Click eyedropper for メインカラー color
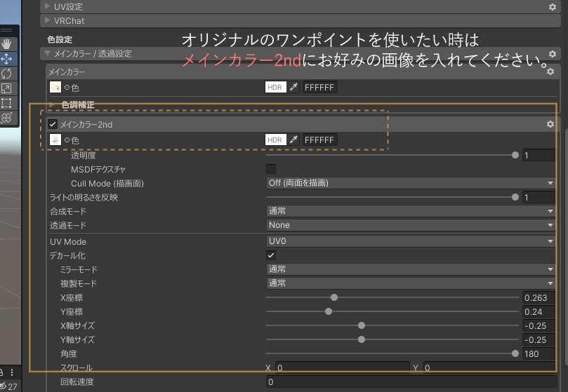This screenshot has width=568, height=392. (x=293, y=87)
